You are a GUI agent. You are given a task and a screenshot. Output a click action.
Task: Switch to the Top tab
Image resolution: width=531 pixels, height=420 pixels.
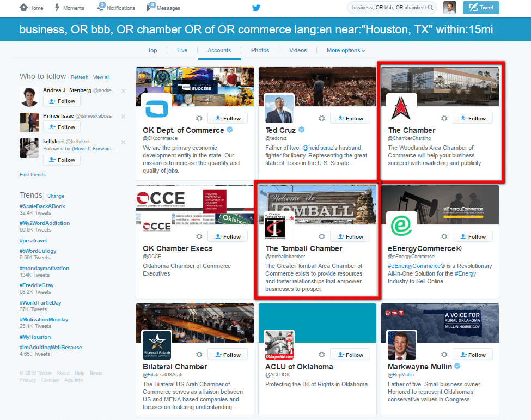click(x=152, y=51)
